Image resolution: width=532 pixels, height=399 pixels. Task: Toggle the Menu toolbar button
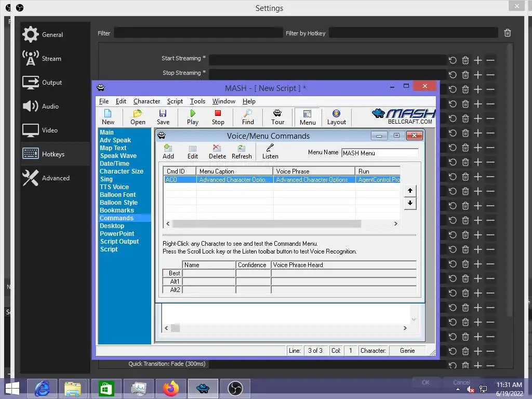308,117
